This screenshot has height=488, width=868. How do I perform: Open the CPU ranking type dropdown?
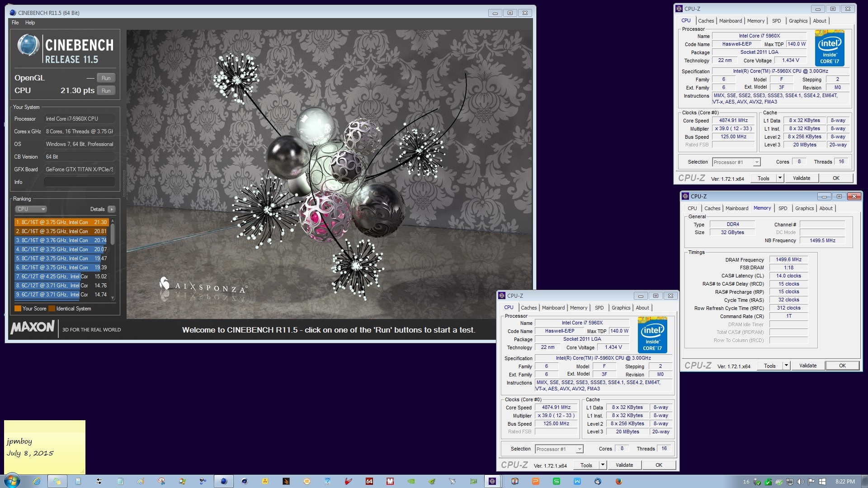31,209
